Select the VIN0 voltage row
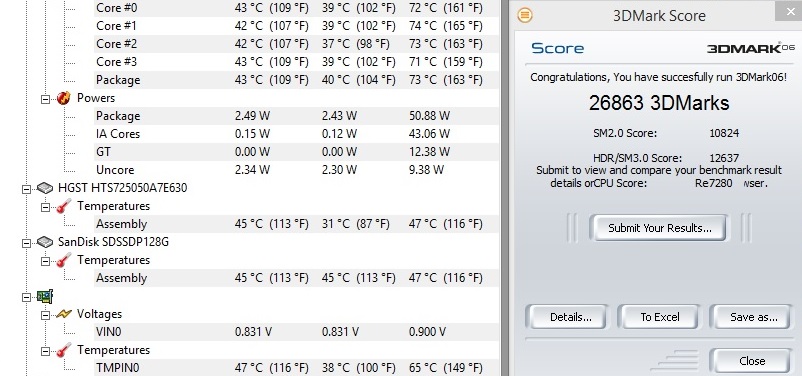 click(x=296, y=332)
